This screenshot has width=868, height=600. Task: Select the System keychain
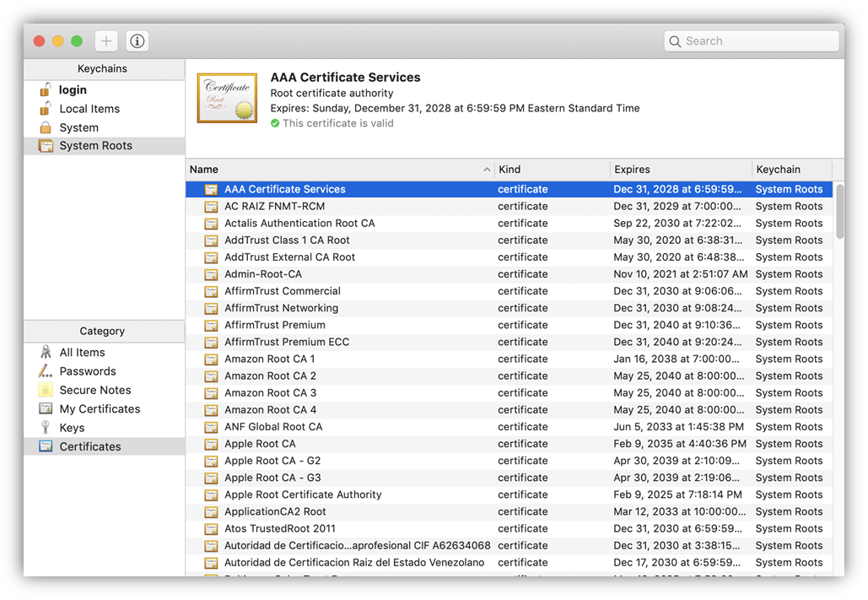click(104, 127)
